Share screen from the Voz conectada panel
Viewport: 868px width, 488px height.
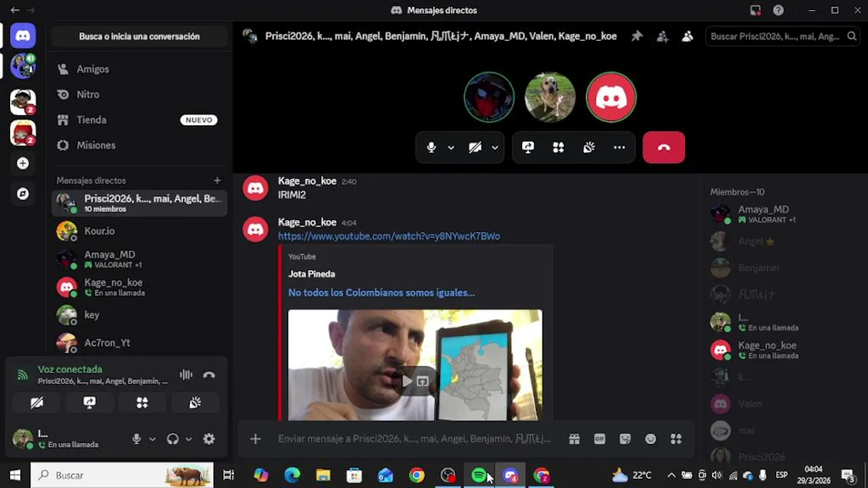pos(90,403)
